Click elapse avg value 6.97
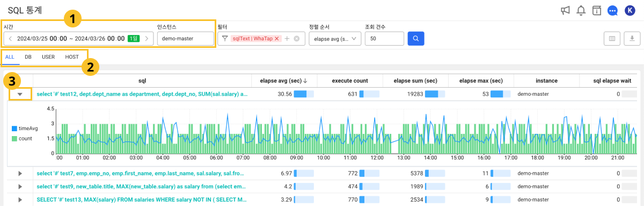Viewport: 644px width, 206px height. click(x=286, y=173)
